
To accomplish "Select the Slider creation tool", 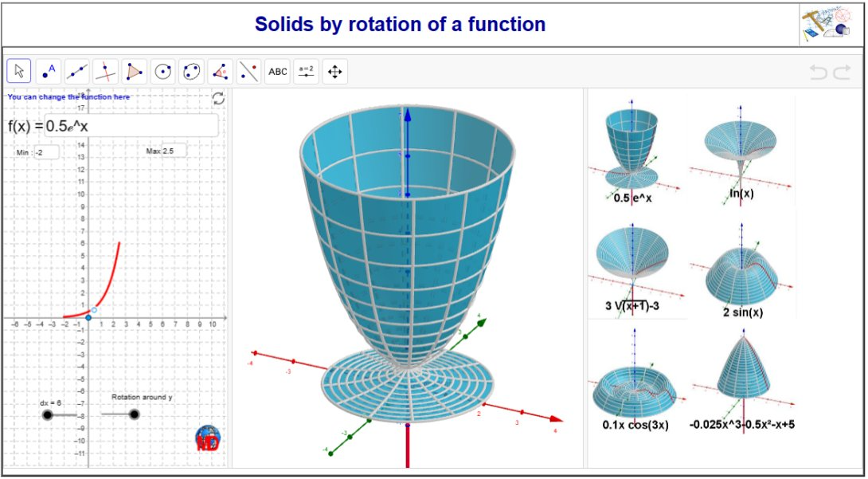I will tap(306, 70).
